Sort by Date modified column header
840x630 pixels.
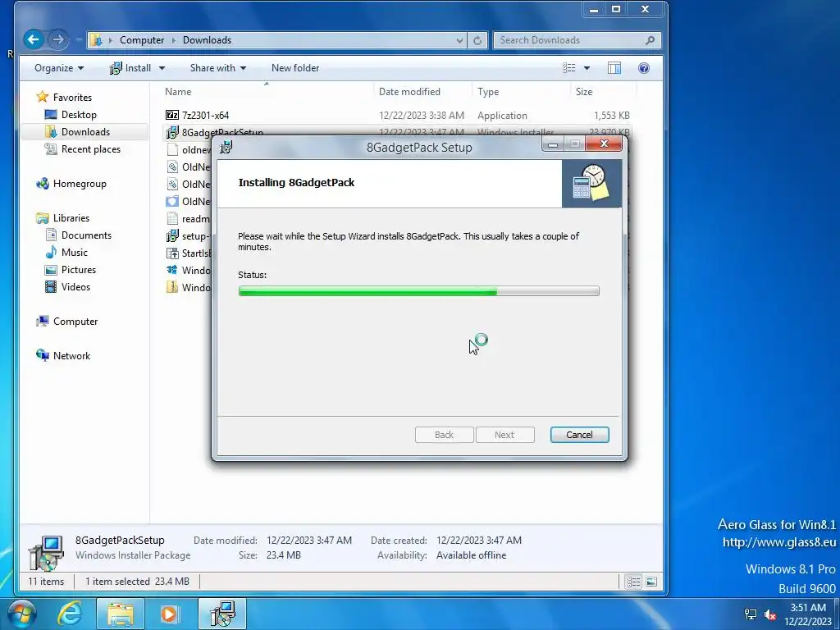(409, 92)
